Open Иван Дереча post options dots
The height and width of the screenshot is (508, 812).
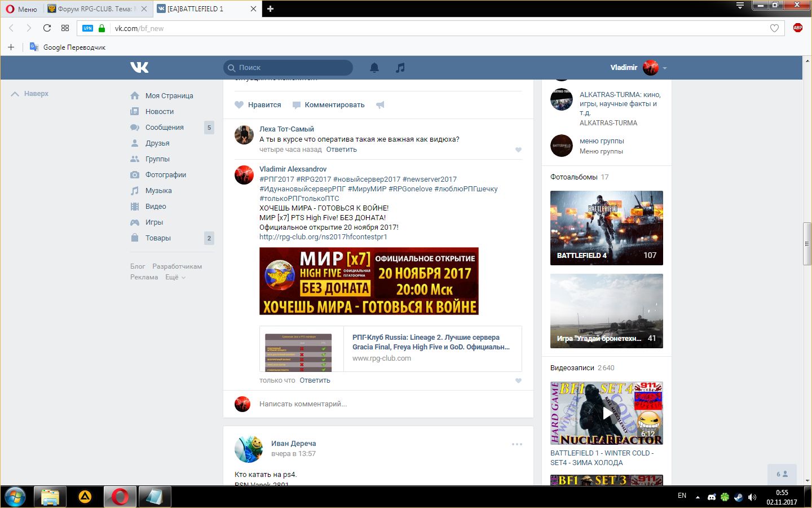click(x=517, y=444)
